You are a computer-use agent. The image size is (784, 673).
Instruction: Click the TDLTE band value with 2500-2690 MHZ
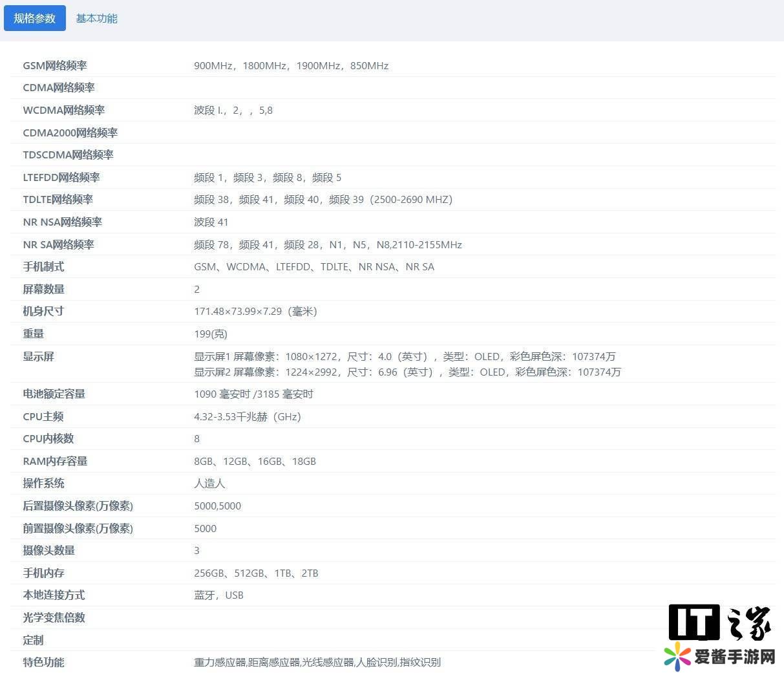pos(323,199)
